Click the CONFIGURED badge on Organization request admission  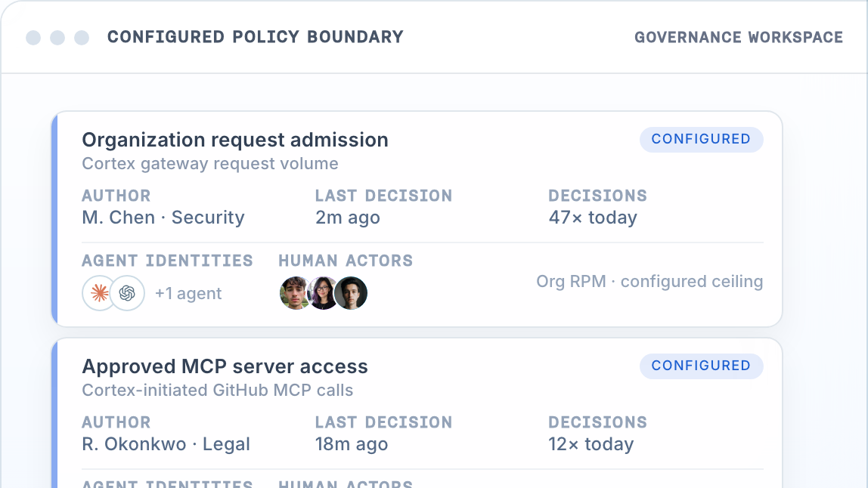click(x=702, y=140)
